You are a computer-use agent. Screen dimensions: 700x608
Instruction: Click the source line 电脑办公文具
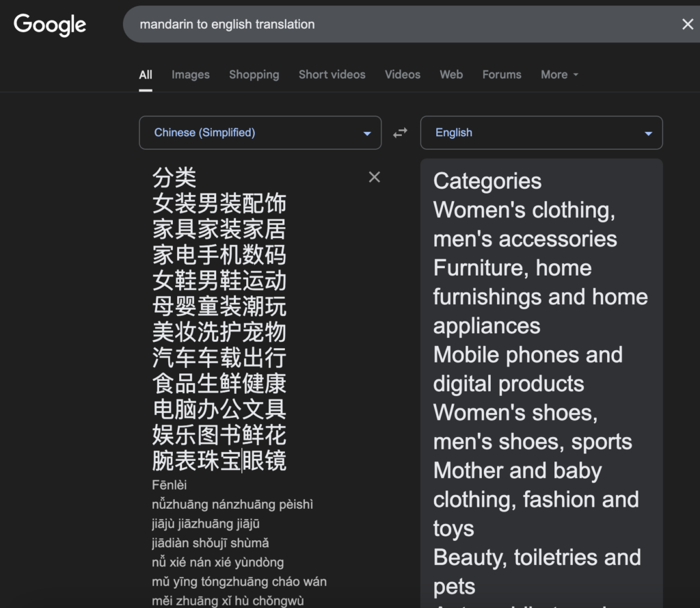click(219, 409)
